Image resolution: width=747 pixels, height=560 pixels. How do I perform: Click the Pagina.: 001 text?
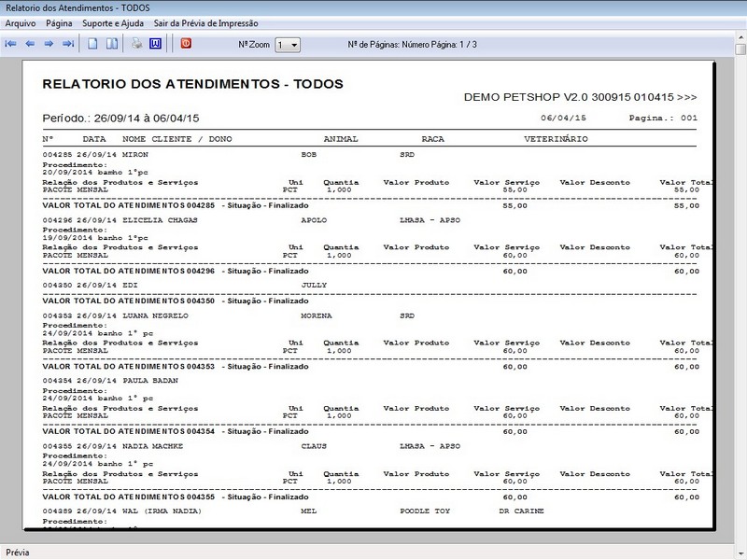[663, 118]
